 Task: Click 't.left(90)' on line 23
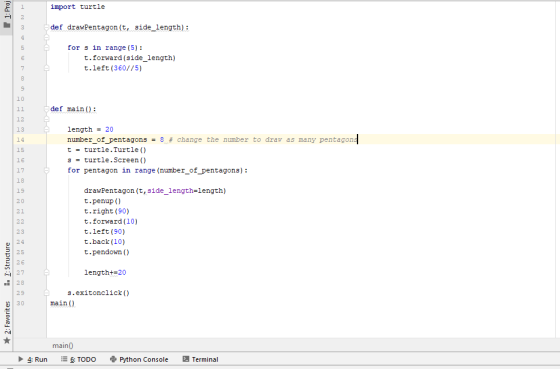(x=105, y=232)
